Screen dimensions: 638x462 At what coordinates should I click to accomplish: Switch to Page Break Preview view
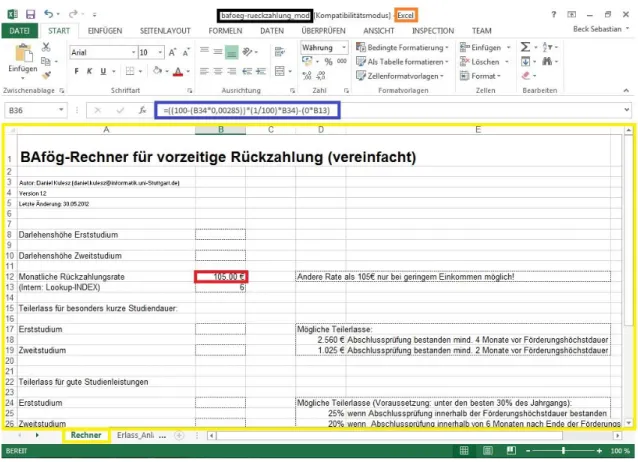(511, 451)
